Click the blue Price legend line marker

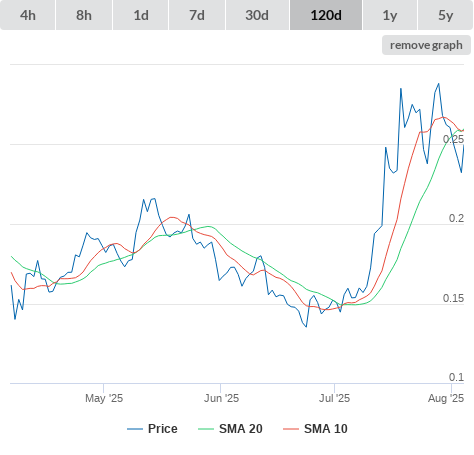coord(135,429)
